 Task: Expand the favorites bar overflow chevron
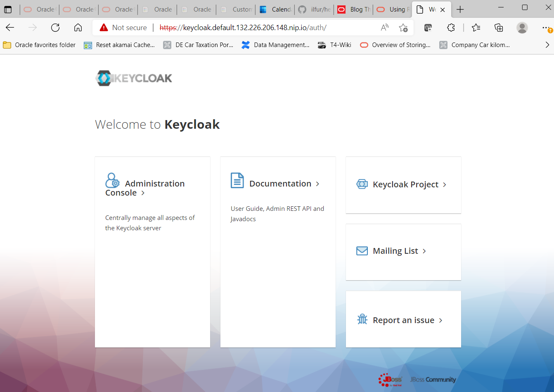547,45
